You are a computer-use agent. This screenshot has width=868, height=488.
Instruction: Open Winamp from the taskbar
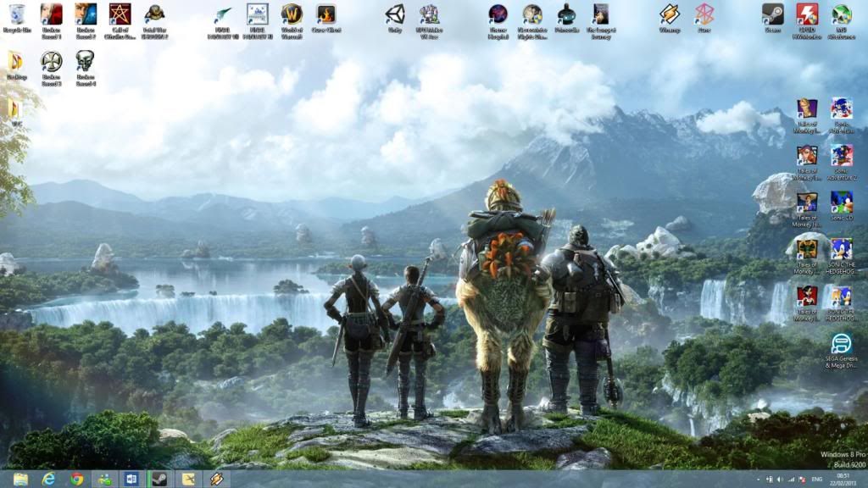point(216,480)
